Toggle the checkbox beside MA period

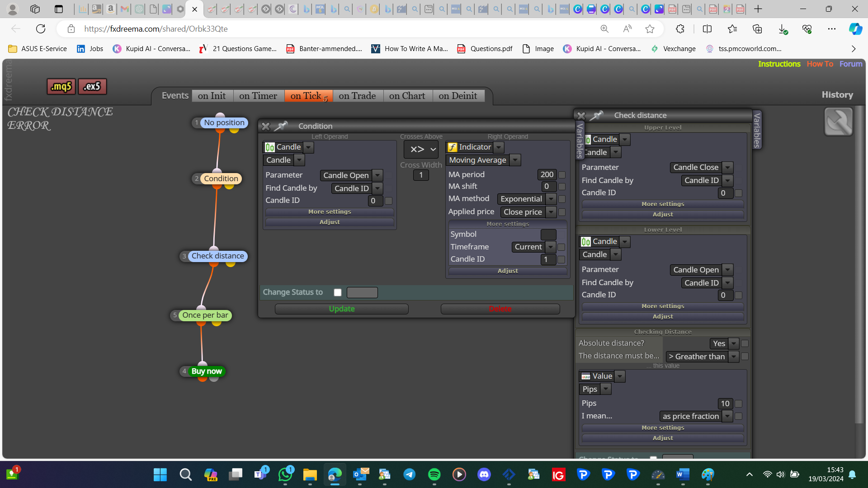[x=562, y=175]
